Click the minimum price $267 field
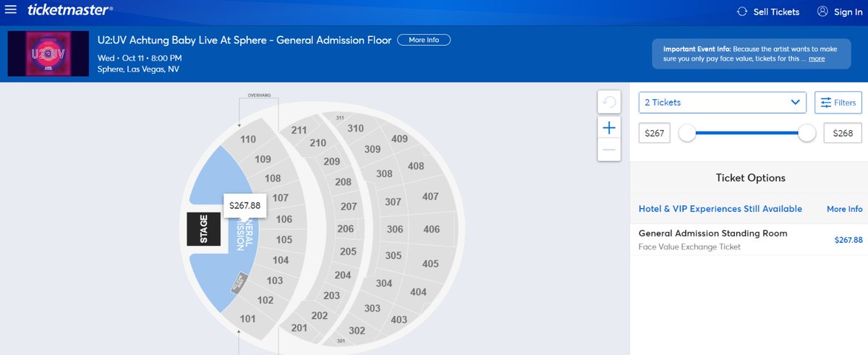The height and width of the screenshot is (355, 868). pos(655,133)
